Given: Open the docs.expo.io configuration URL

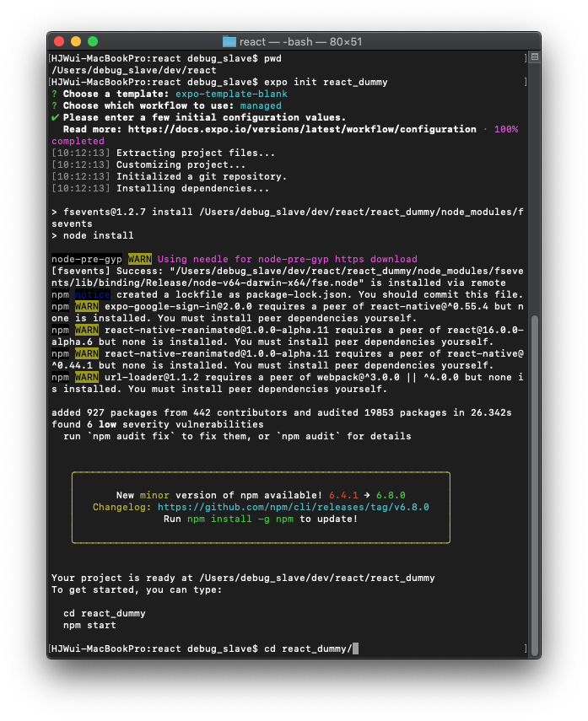Looking at the screenshot, I should coord(302,129).
